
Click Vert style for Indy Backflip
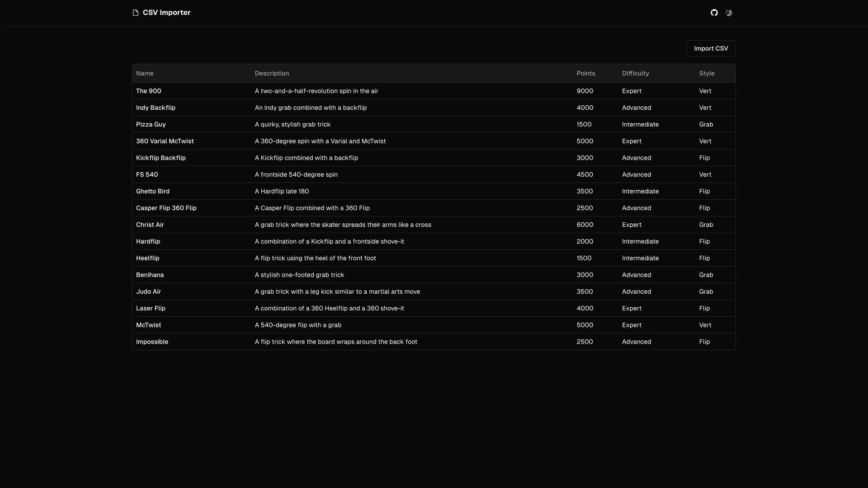point(705,108)
